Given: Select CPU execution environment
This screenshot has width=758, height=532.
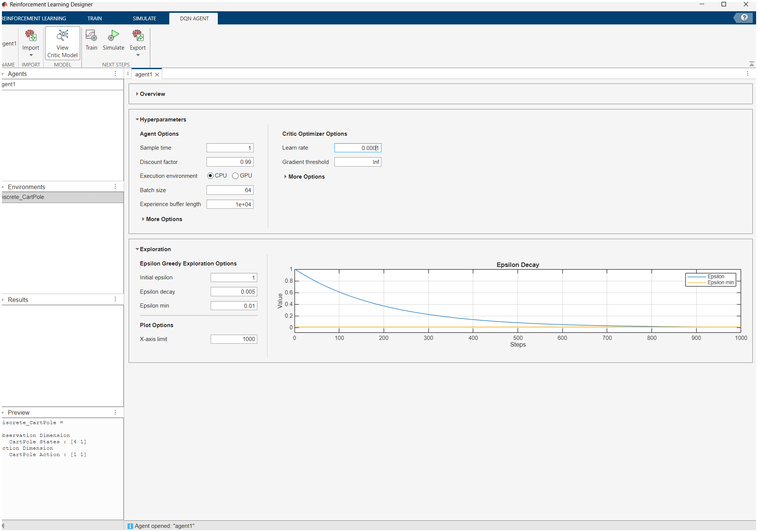Looking at the screenshot, I should (211, 176).
